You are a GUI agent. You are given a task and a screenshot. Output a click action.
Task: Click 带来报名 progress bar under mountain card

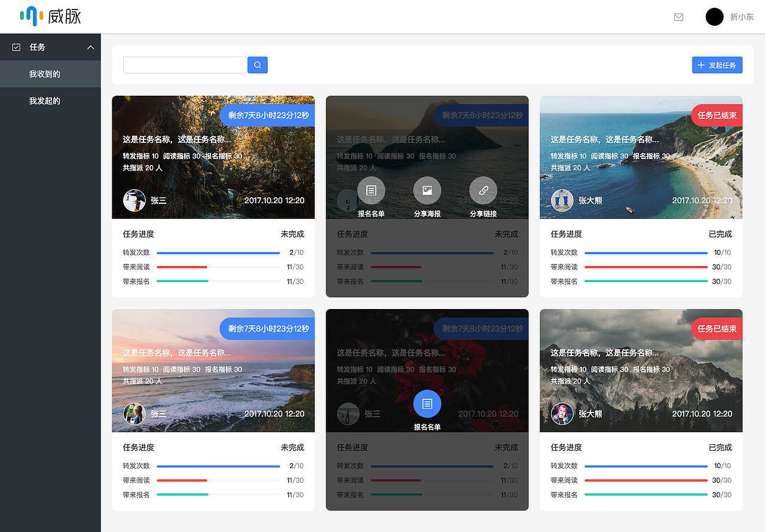click(x=646, y=495)
